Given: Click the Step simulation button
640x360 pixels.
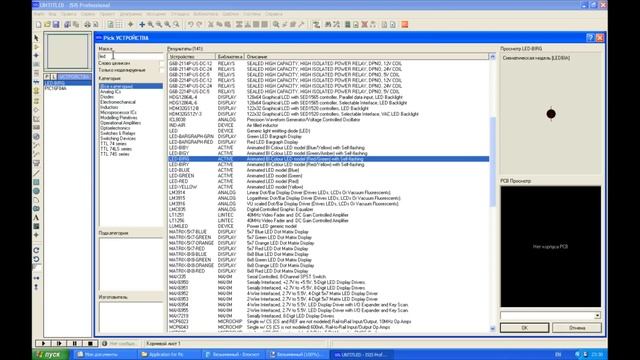Looking at the screenshot, I should pyautogui.click(x=59, y=343).
